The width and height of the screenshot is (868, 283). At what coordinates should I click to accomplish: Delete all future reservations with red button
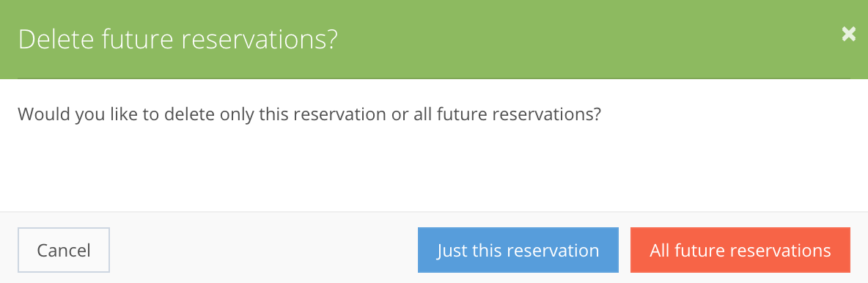click(740, 250)
